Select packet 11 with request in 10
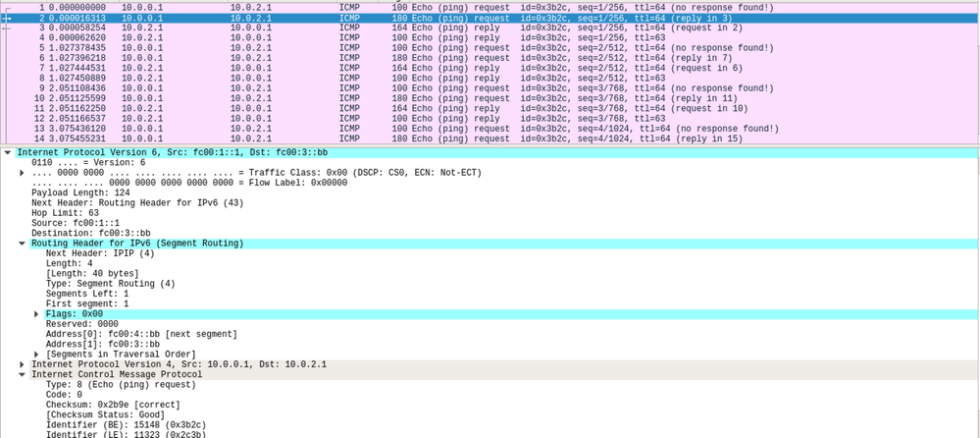 tap(490, 108)
